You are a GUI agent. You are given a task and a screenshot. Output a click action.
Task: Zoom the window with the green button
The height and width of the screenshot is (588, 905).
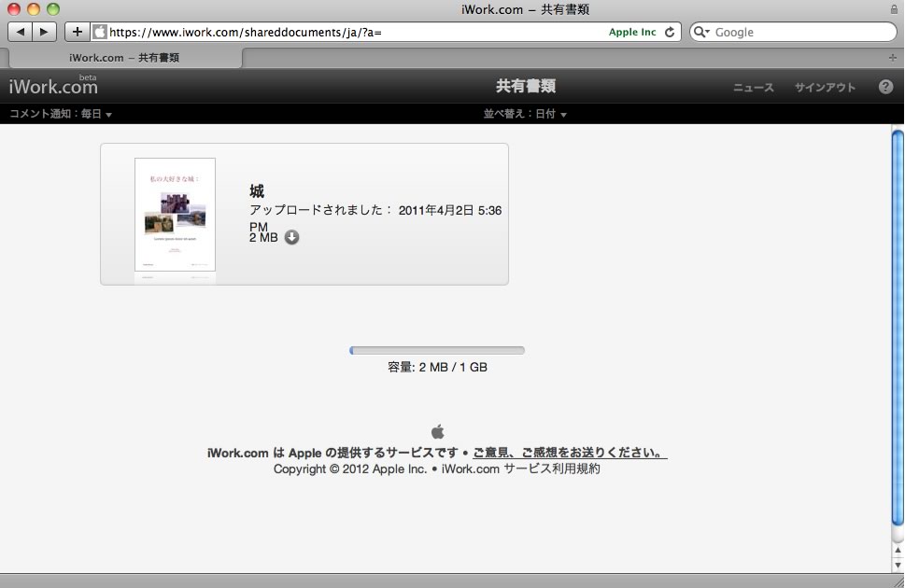(x=53, y=9)
